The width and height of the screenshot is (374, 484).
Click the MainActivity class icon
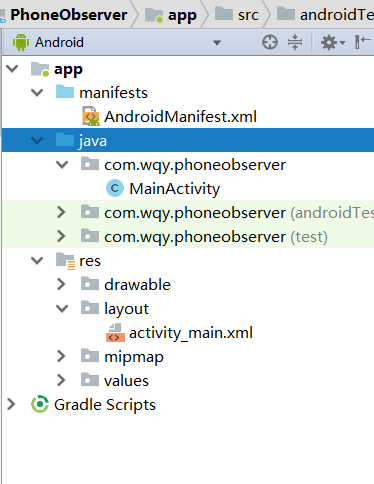115,188
